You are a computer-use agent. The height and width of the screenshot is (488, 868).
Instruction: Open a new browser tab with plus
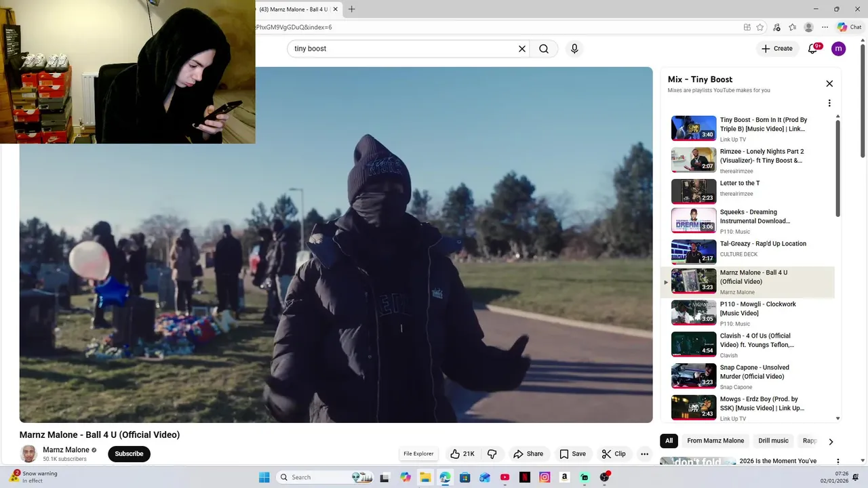pos(351,9)
